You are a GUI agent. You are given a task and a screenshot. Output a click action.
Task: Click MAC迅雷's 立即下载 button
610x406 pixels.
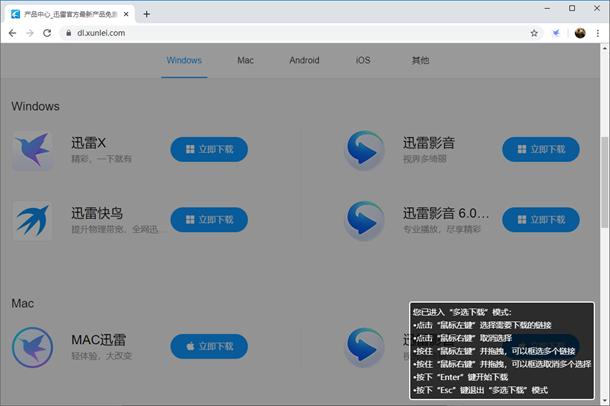tap(209, 347)
